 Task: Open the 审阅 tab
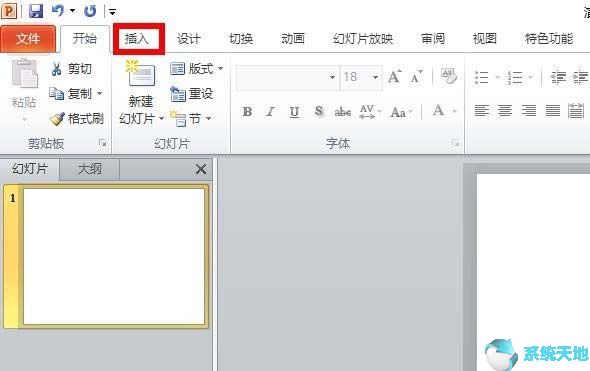(x=433, y=38)
